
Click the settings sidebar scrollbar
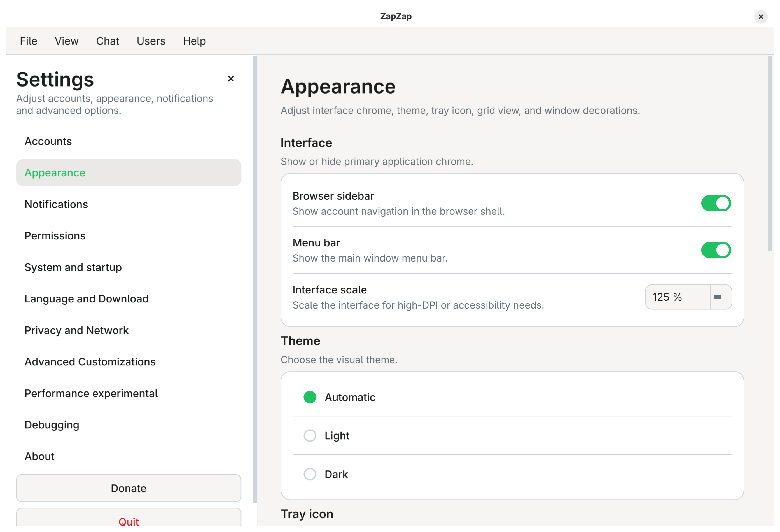[254, 279]
